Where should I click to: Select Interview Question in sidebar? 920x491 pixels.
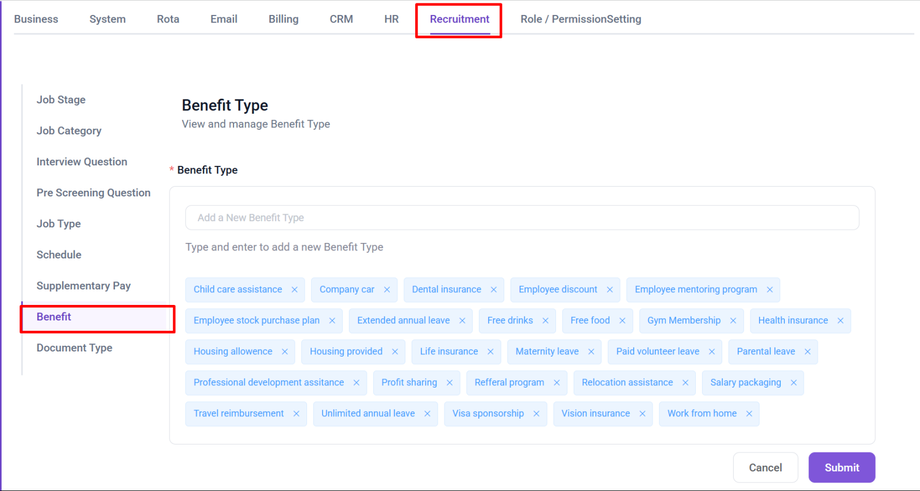[82, 162]
